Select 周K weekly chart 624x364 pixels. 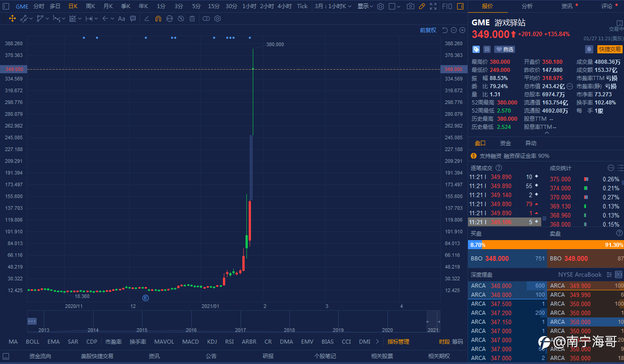click(x=90, y=6)
